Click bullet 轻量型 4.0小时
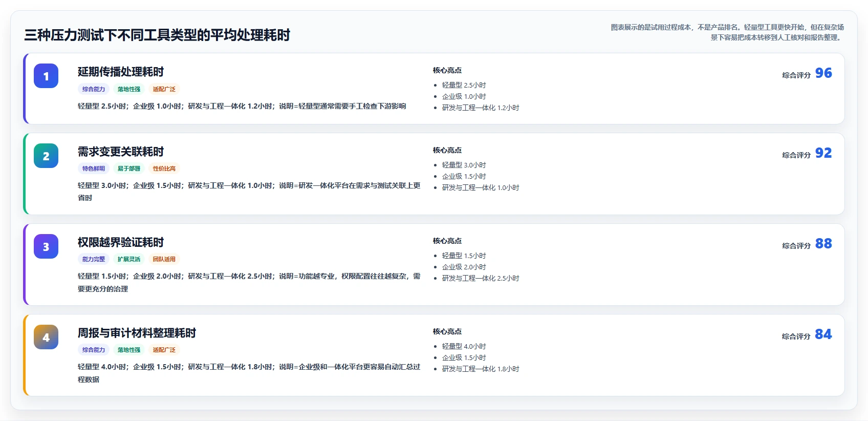Screen dimensions: 868x421 [x=464, y=346]
